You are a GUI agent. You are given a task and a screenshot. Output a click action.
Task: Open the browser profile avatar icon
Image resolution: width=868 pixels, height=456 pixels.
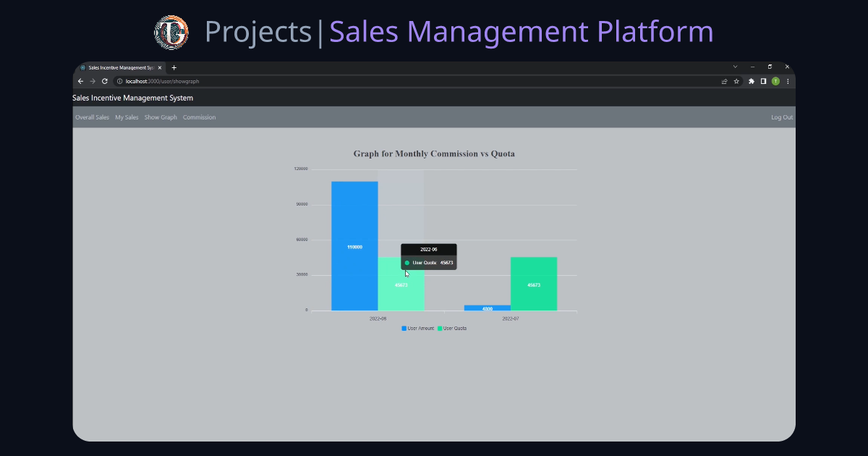(775, 81)
